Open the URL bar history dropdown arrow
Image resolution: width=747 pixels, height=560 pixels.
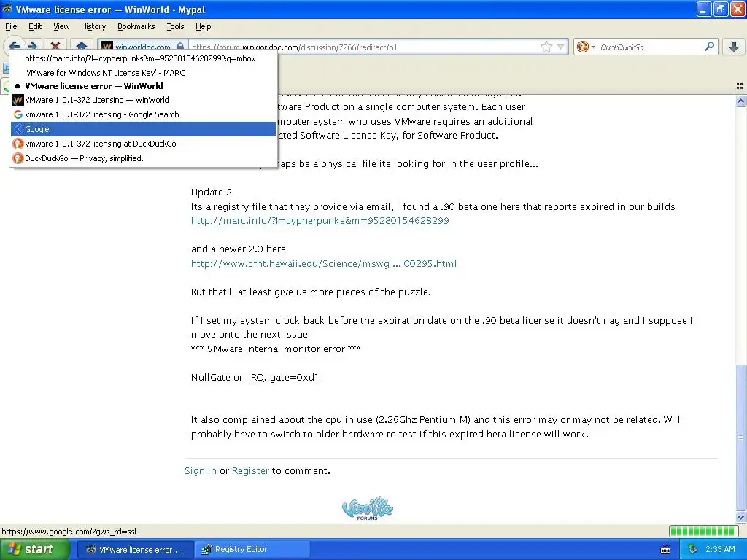pos(561,47)
